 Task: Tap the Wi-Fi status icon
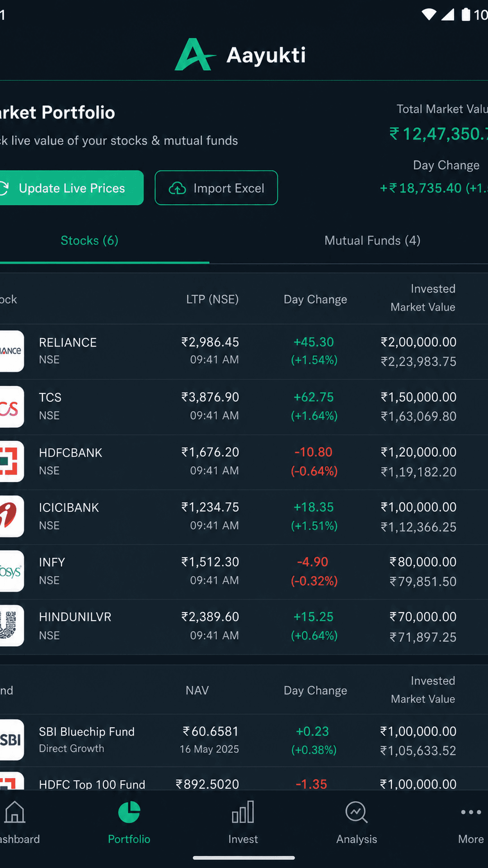point(429,14)
